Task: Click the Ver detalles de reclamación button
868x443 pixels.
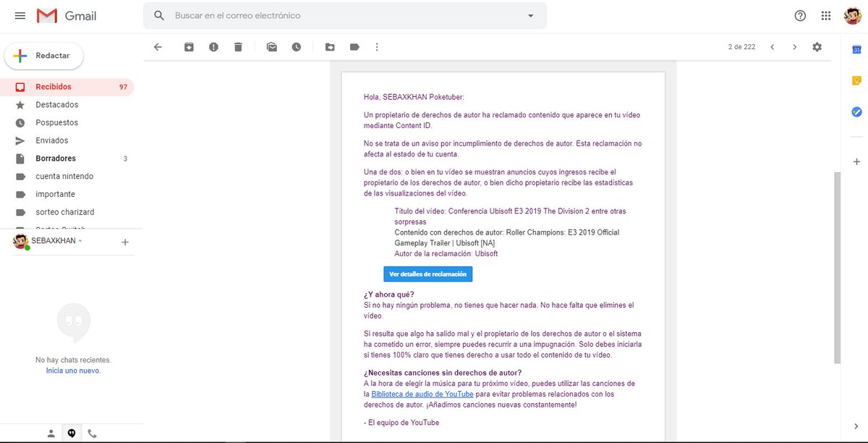Action: click(427, 274)
